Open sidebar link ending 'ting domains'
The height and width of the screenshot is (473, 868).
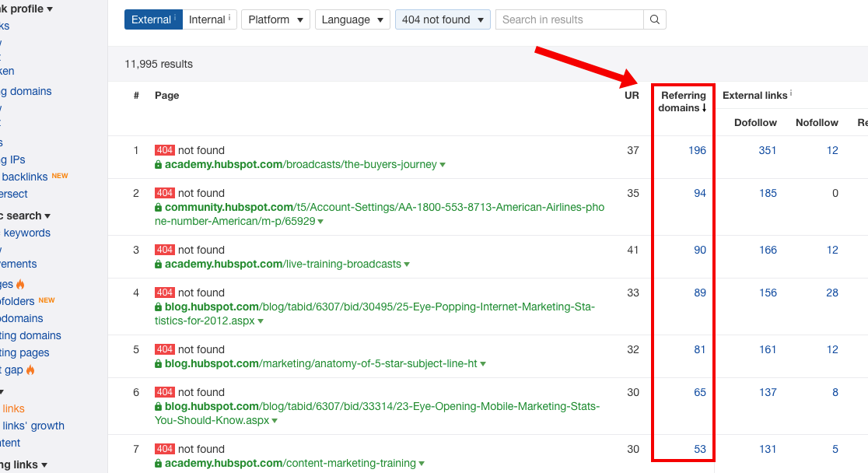pyautogui.click(x=31, y=335)
